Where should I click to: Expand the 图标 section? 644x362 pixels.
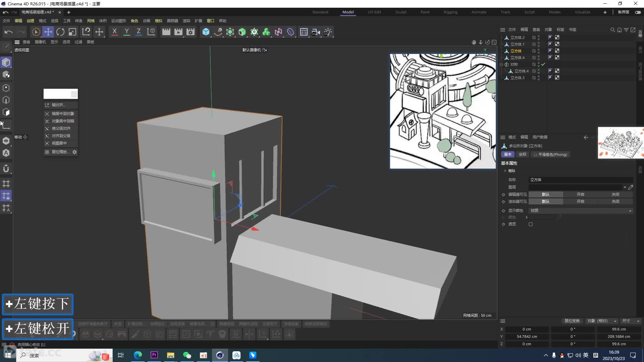click(505, 171)
